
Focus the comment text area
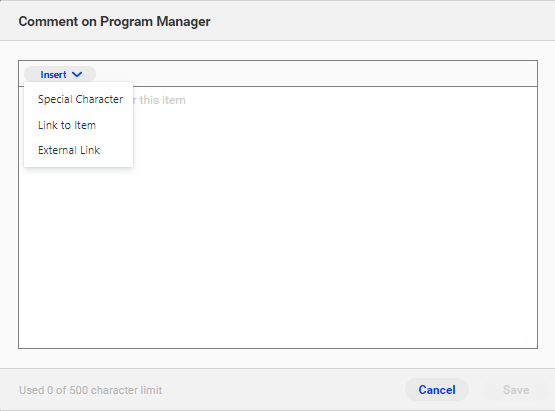[278, 217]
